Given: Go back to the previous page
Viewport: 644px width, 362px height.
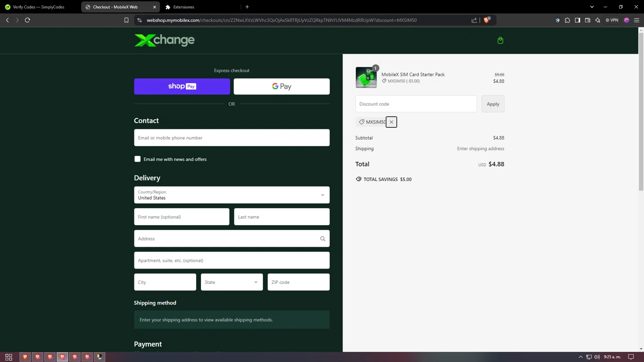Looking at the screenshot, I should [x=7, y=20].
